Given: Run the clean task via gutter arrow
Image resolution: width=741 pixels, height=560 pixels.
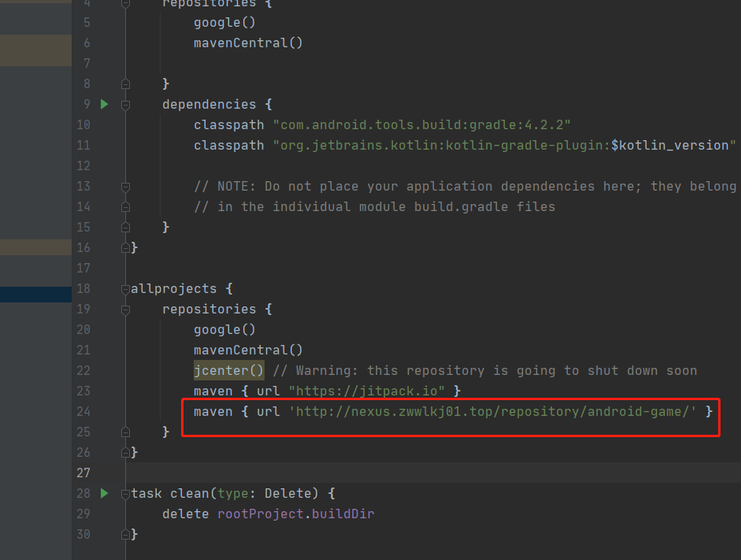Looking at the screenshot, I should pyautogui.click(x=105, y=493).
